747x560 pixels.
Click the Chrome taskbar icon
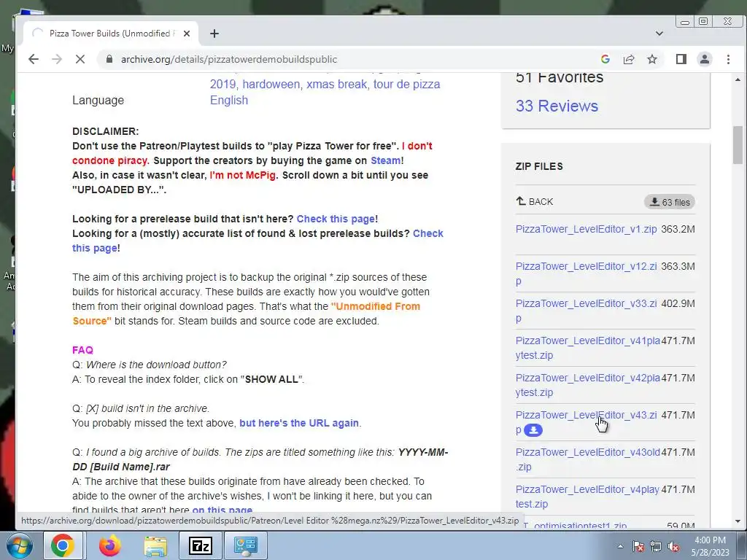click(63, 545)
